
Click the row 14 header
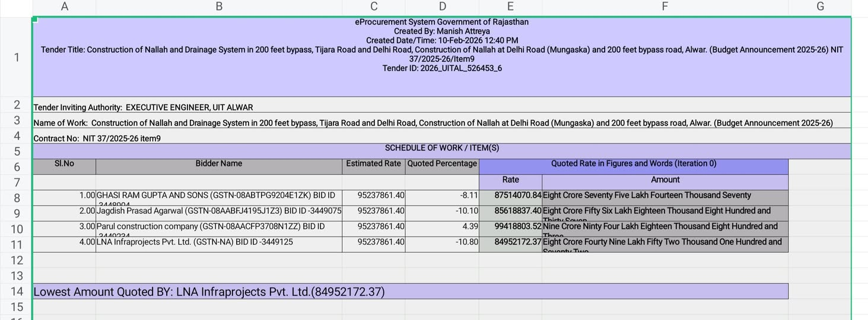(x=17, y=292)
